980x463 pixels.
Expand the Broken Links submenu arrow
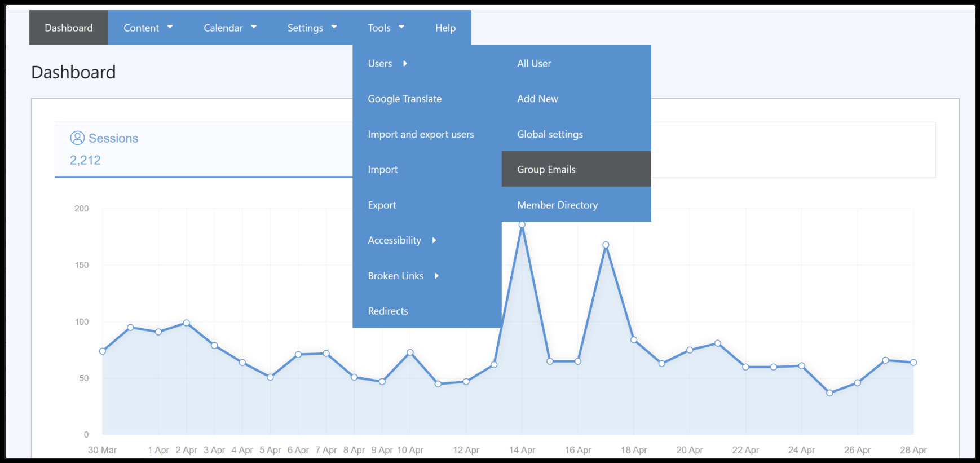[436, 276]
